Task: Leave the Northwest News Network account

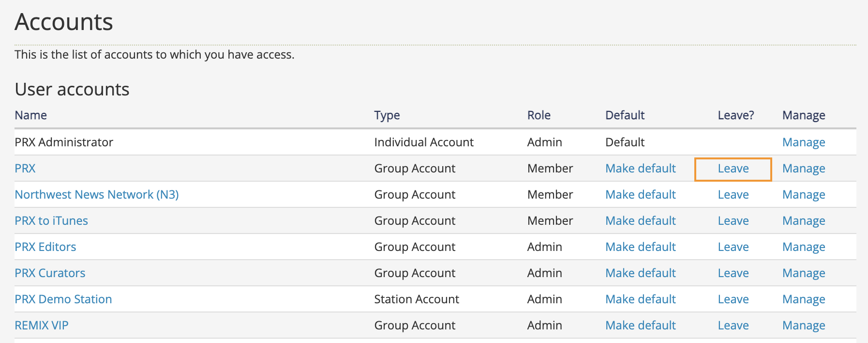Action: [x=733, y=194]
